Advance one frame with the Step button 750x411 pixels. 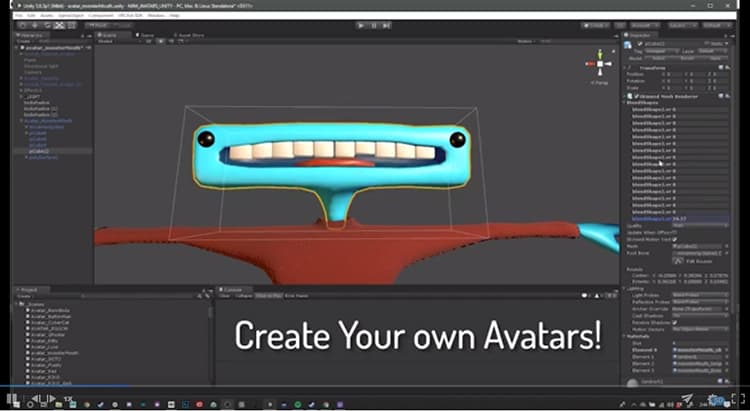386,25
